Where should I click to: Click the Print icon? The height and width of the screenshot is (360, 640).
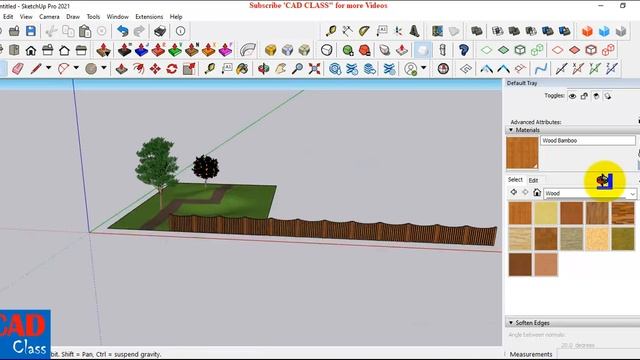point(160,31)
